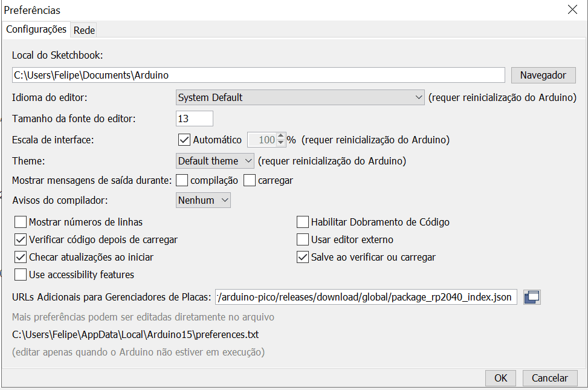Uncheck Salve ao verificar ou carregar
This screenshot has height=390, width=588.
pos(303,257)
